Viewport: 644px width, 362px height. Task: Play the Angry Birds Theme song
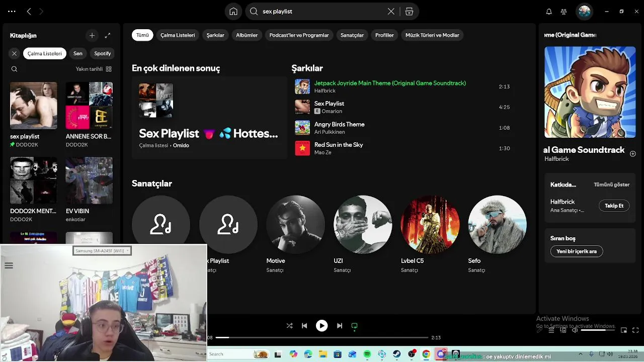coord(403,128)
